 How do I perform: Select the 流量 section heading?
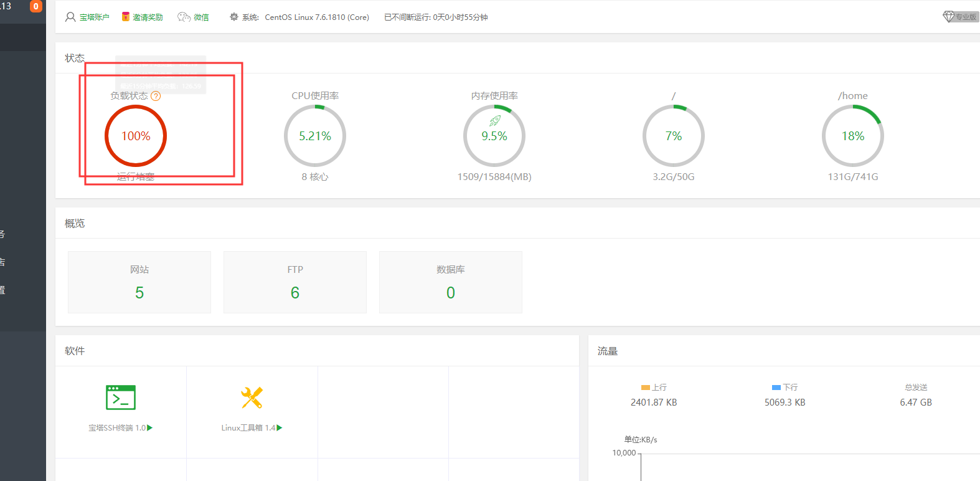tap(608, 351)
